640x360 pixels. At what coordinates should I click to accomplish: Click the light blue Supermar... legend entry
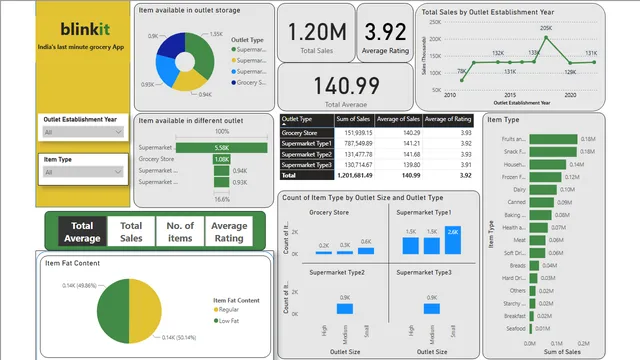pos(249,71)
